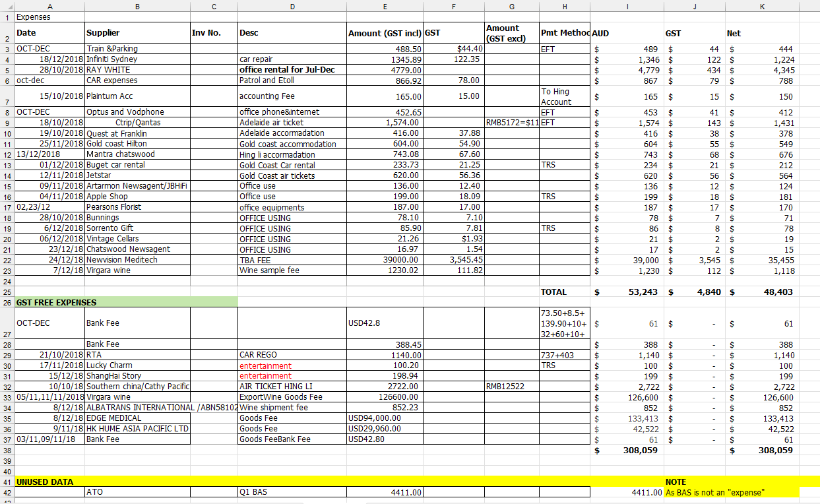Select the 48,403 net total cell
This screenshot has height=504, width=820.
click(761, 292)
